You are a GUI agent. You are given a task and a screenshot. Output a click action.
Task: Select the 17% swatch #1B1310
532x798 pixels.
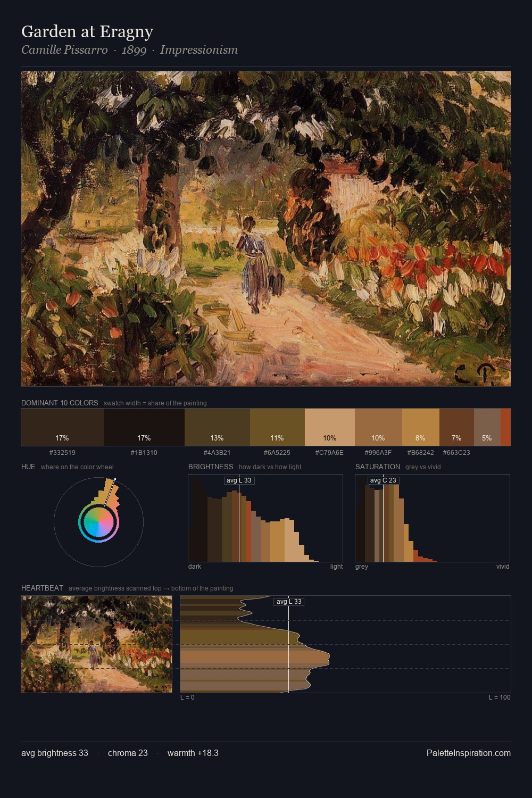click(144, 427)
